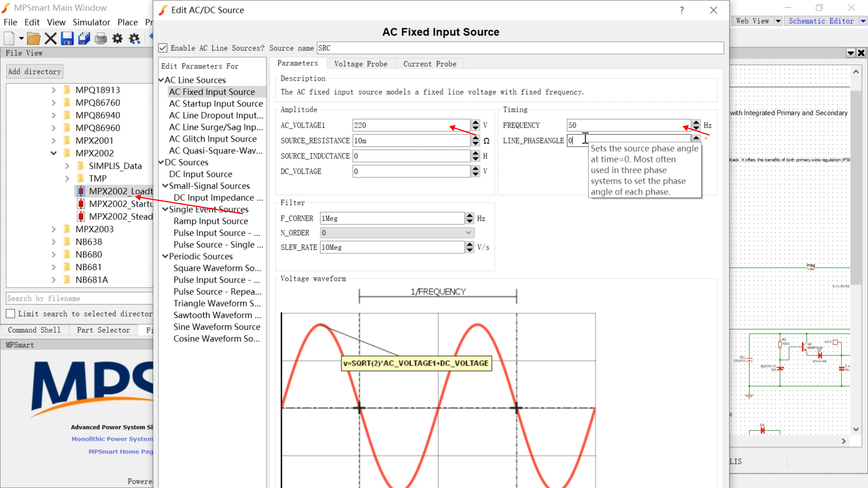This screenshot has height=488, width=868.
Task: Click the save all toolbar icon
Action: 84,39
